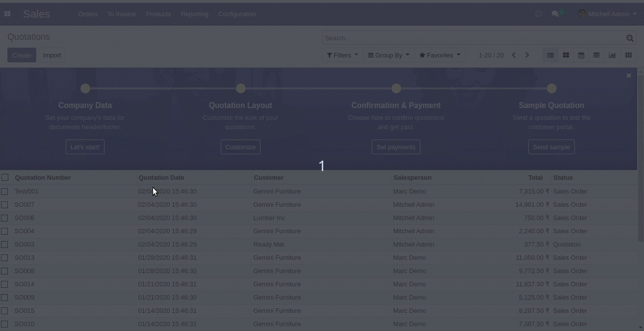
Task: Click the Customize button
Action: (240, 147)
